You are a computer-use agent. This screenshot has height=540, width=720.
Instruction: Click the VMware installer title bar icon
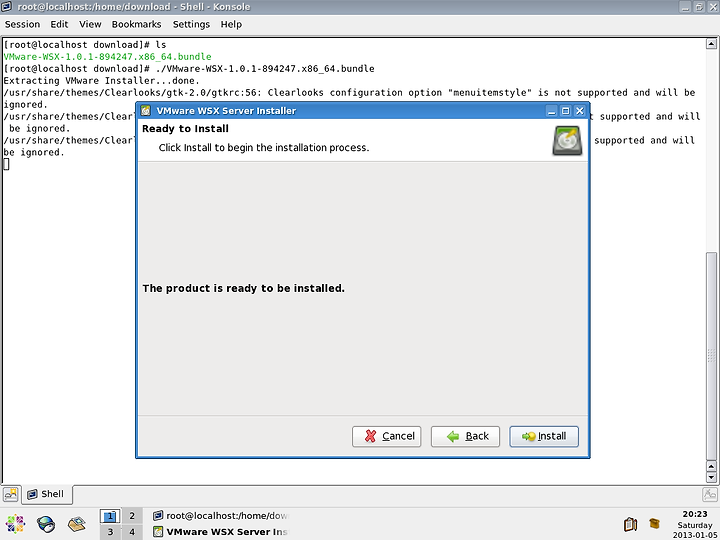click(x=146, y=111)
